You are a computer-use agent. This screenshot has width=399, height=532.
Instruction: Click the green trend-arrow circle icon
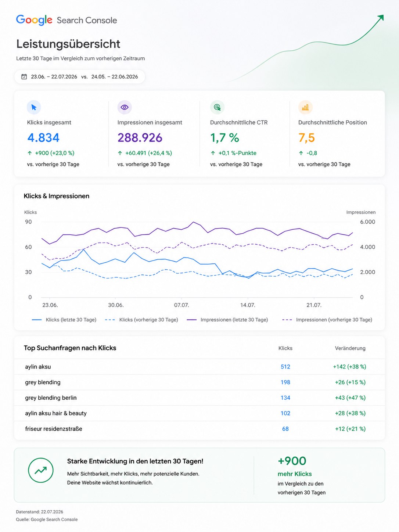click(x=41, y=470)
